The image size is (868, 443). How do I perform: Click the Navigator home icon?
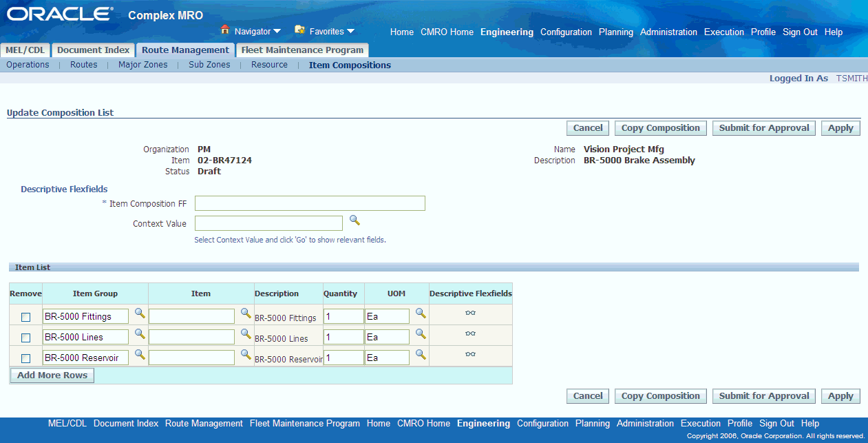click(x=224, y=30)
